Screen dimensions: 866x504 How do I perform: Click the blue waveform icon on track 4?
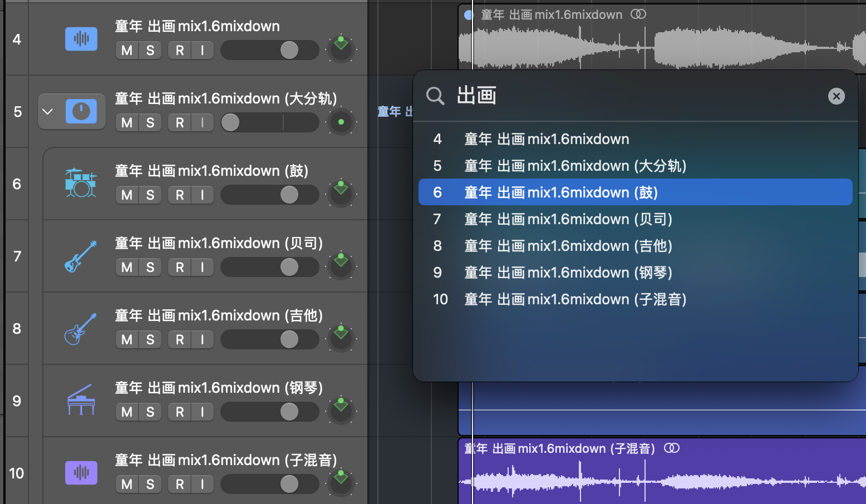coord(81,39)
